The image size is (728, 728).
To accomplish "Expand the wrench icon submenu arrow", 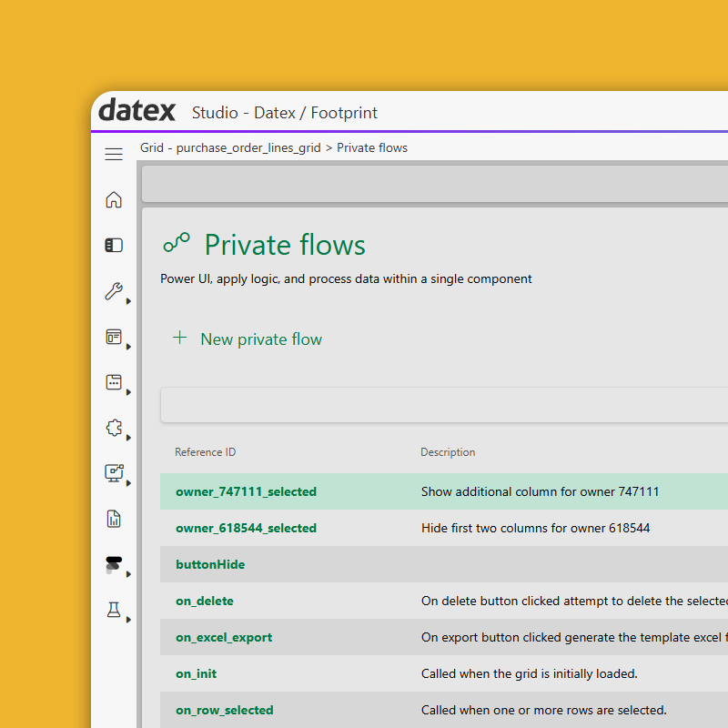I will (128, 301).
